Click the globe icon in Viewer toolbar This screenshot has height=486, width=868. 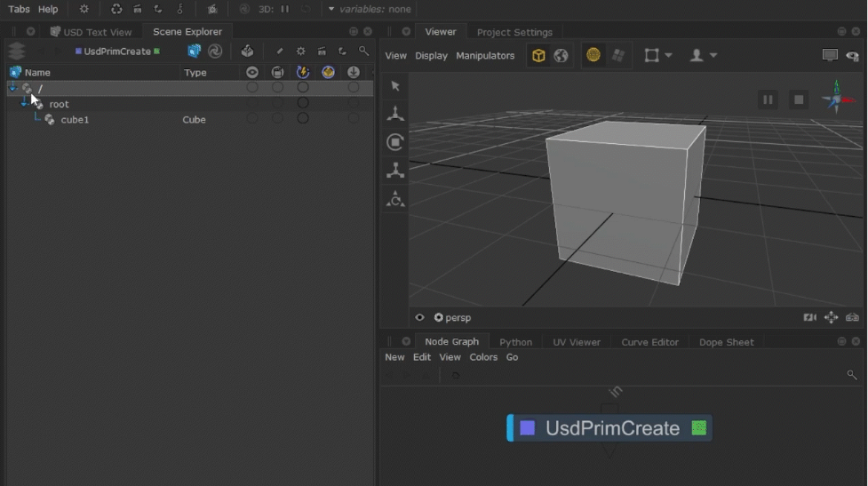click(561, 55)
